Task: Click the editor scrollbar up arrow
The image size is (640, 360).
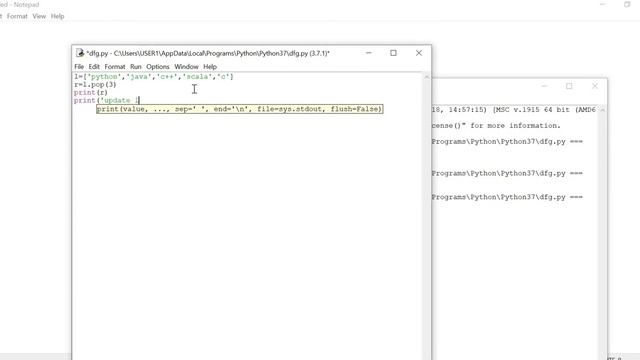Action: click(427, 77)
